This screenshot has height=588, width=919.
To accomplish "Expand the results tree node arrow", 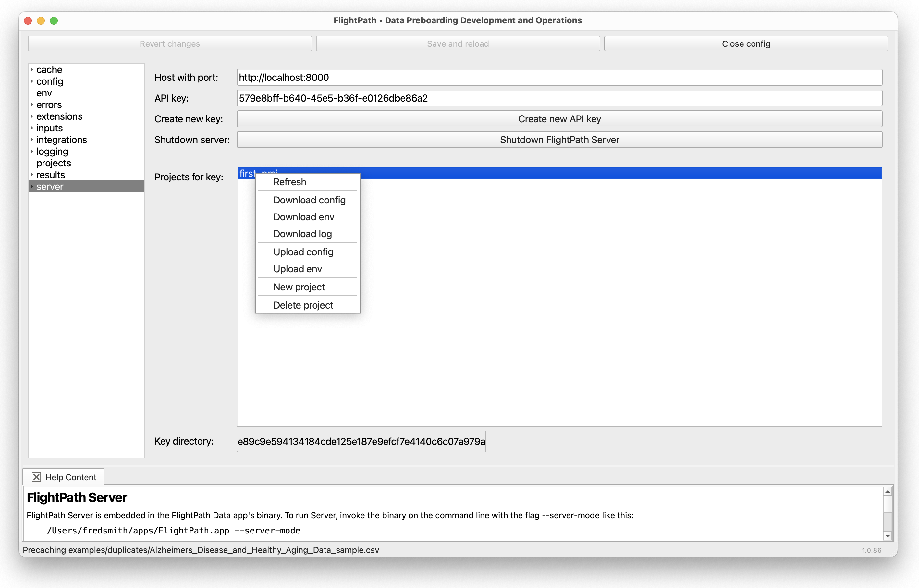I will [x=32, y=175].
